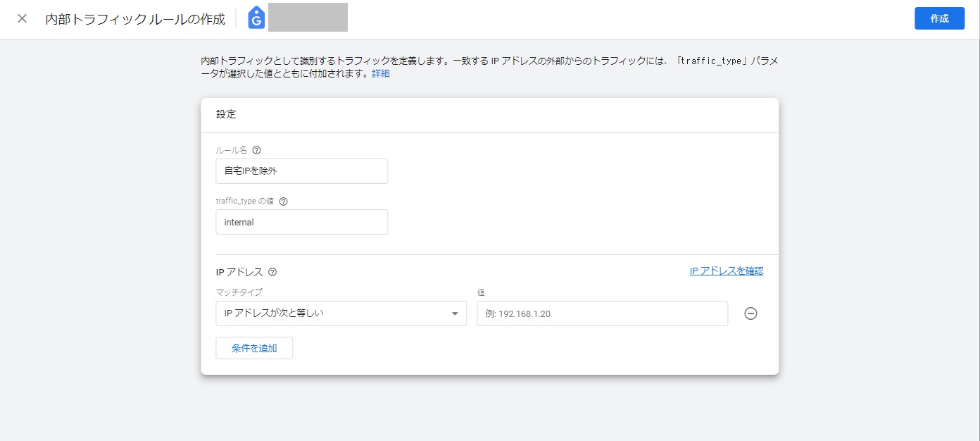Remove the IP address condition with minus icon
The width and height of the screenshot is (980, 441).
coord(750,314)
